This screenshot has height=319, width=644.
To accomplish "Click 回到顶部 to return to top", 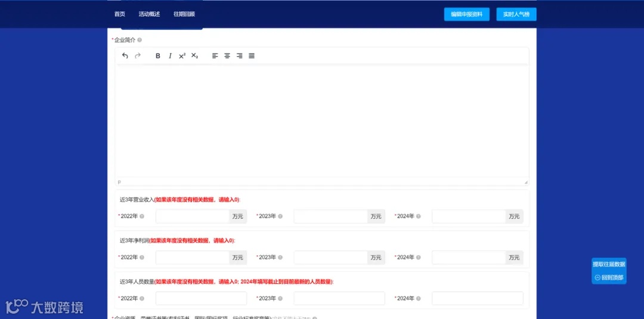I will click(x=609, y=277).
